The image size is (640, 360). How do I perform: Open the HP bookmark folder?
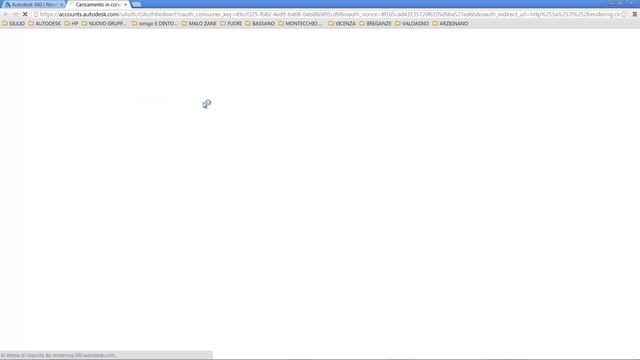(71, 24)
